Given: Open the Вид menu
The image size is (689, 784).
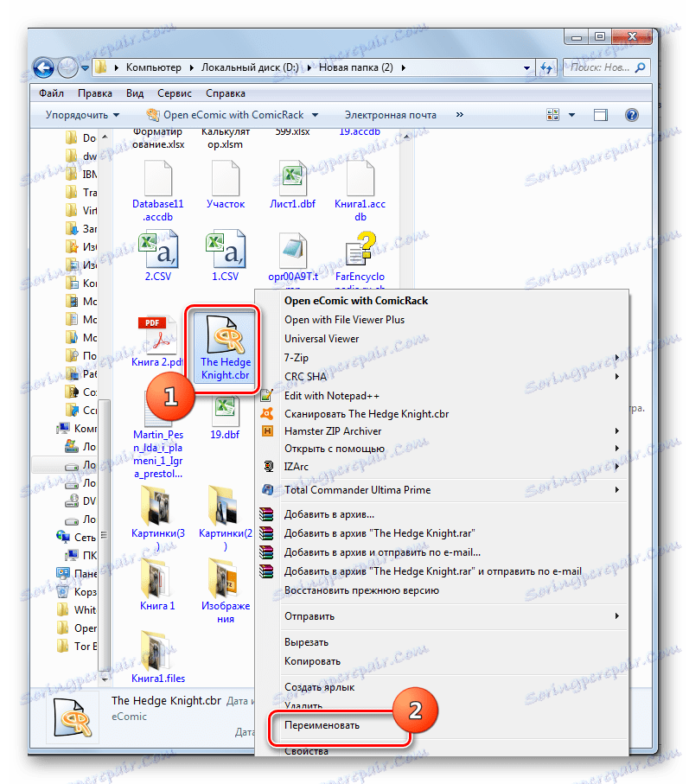Looking at the screenshot, I should (135, 93).
